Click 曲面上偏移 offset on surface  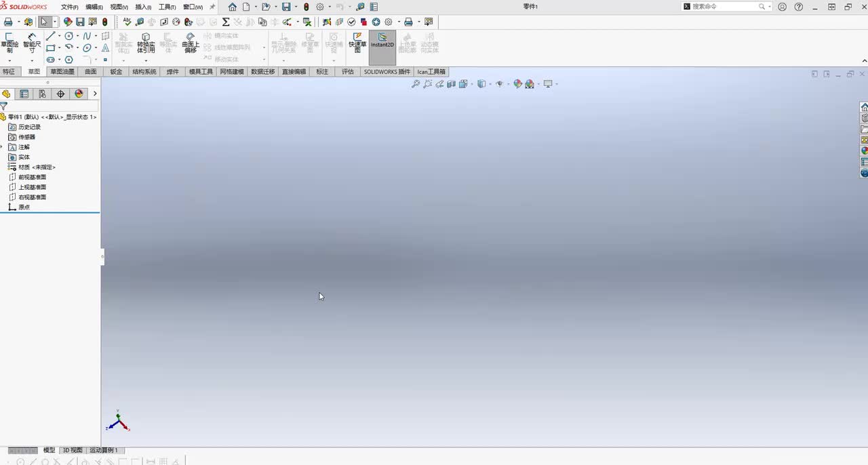click(x=191, y=43)
